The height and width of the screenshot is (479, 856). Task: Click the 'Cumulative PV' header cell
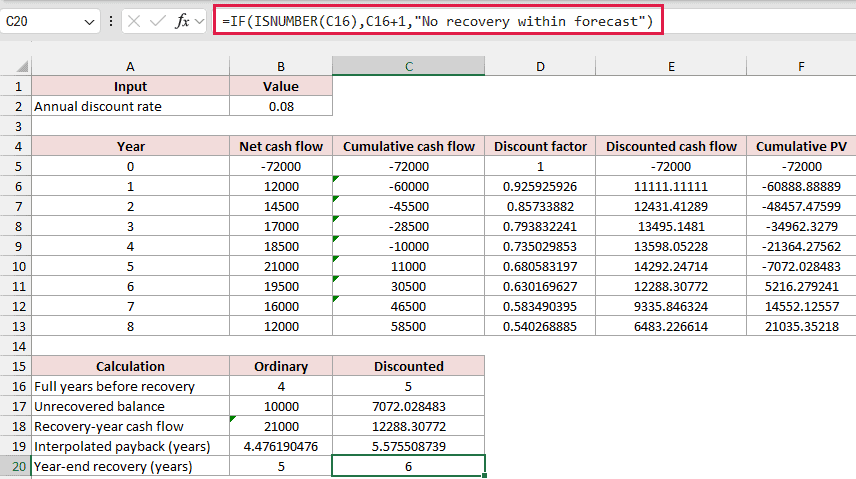click(801, 146)
